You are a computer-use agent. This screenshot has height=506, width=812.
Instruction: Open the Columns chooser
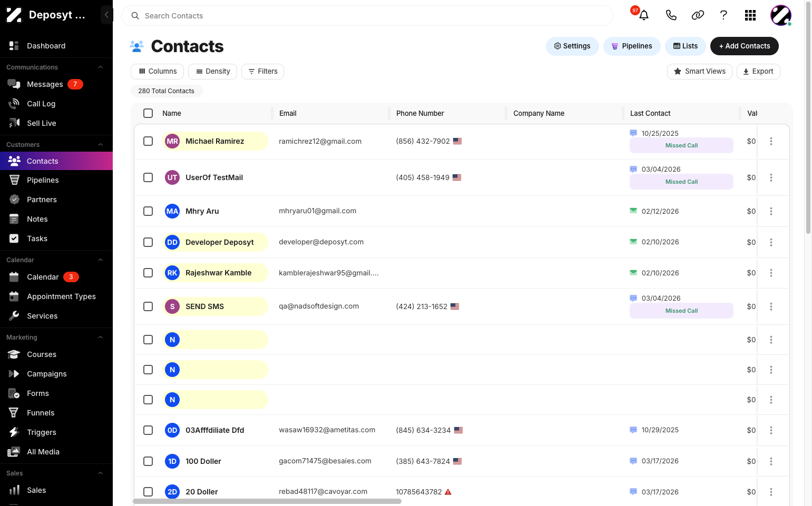point(157,72)
